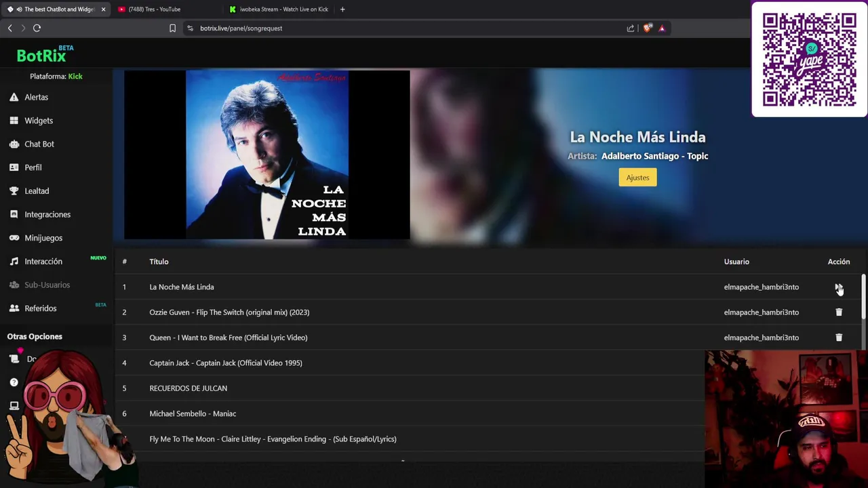Reload the page with refresh icon
Image resolution: width=868 pixels, height=488 pixels.
point(37,28)
